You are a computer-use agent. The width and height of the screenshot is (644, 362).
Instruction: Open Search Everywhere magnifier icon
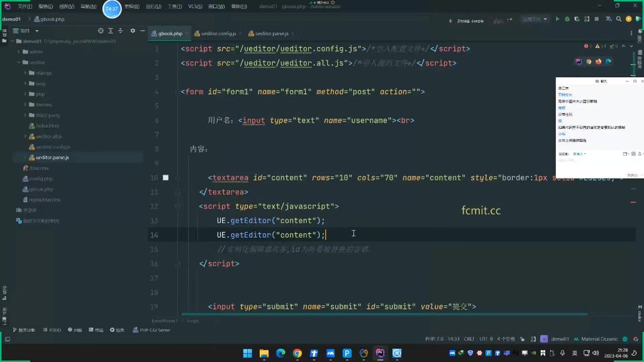pos(619,19)
